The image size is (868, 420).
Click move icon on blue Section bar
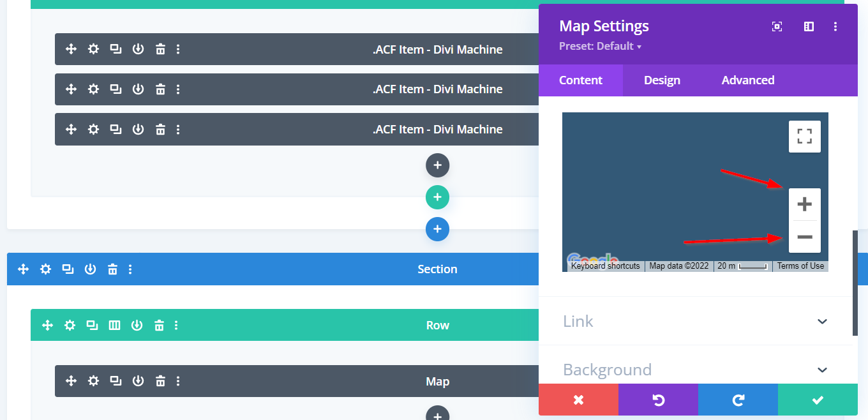click(x=24, y=269)
